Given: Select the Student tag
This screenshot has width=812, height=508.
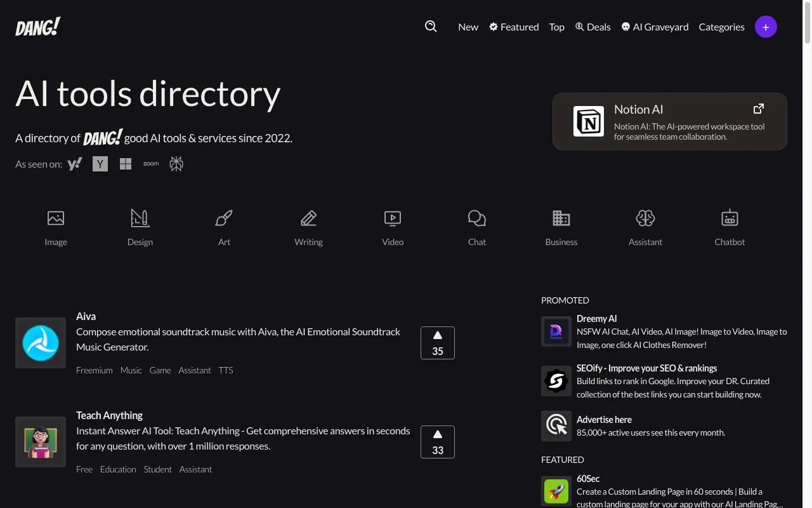Looking at the screenshot, I should [158, 469].
